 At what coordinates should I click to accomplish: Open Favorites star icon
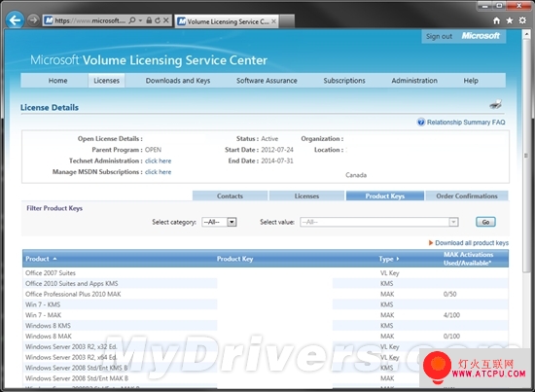point(510,20)
